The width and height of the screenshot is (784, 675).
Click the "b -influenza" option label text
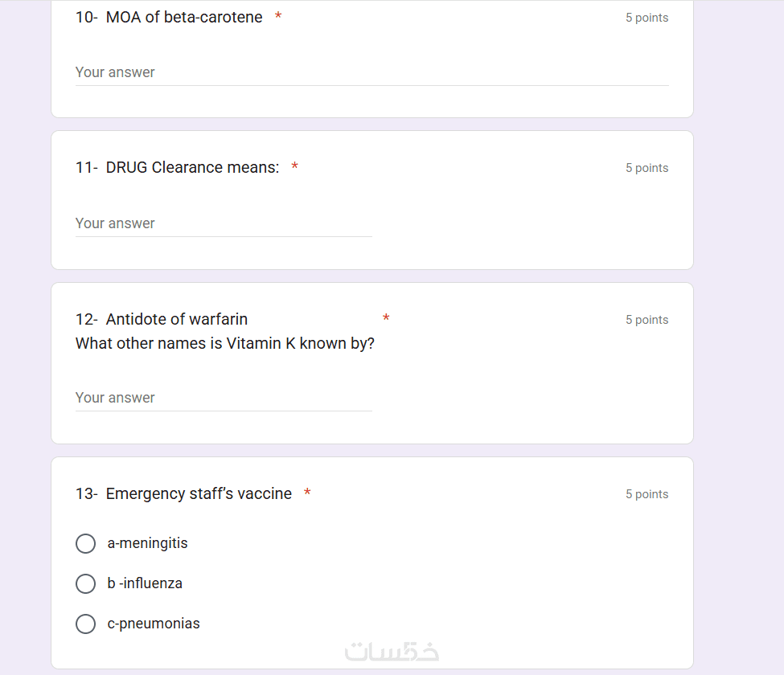145,584
